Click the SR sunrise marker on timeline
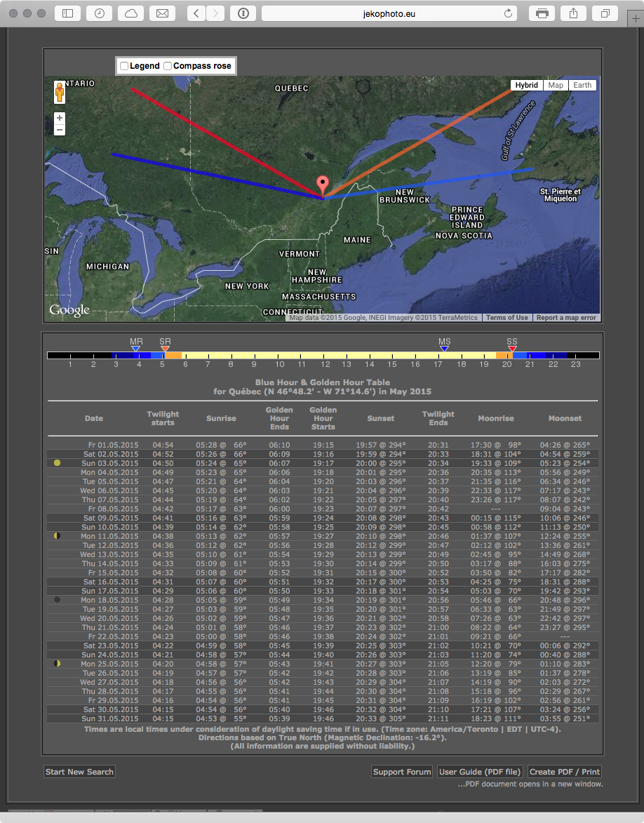The image size is (644, 823). click(165, 348)
